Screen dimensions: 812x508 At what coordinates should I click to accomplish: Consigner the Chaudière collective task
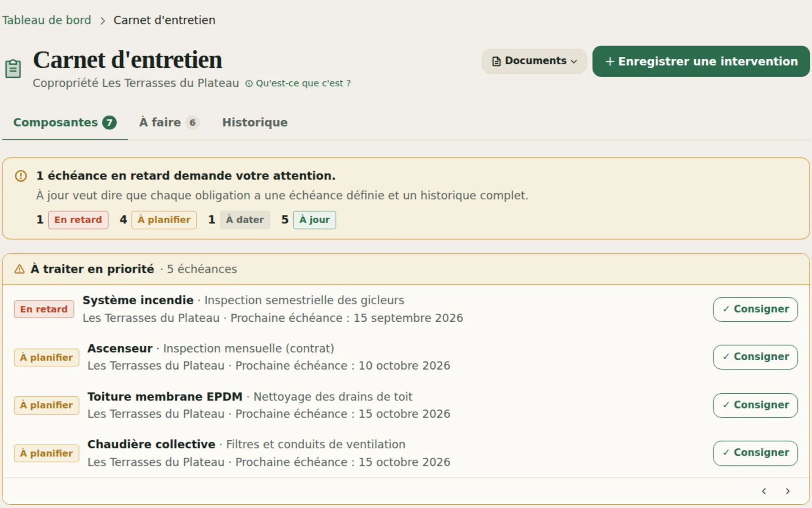[x=755, y=453]
